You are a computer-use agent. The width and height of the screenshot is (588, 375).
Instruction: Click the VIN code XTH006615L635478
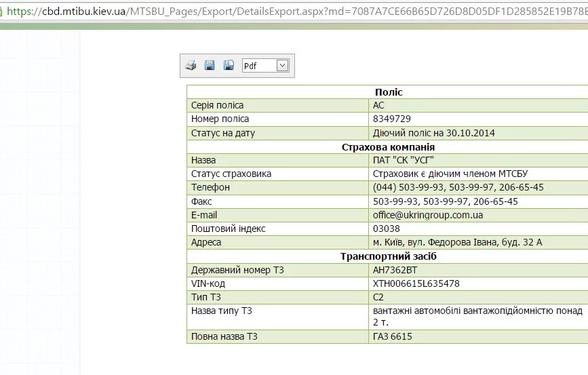tap(416, 283)
